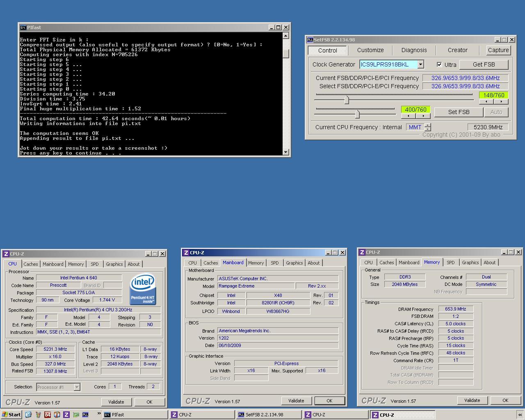
Task: Click the memory Type DDR3 field
Action: [x=405, y=277]
